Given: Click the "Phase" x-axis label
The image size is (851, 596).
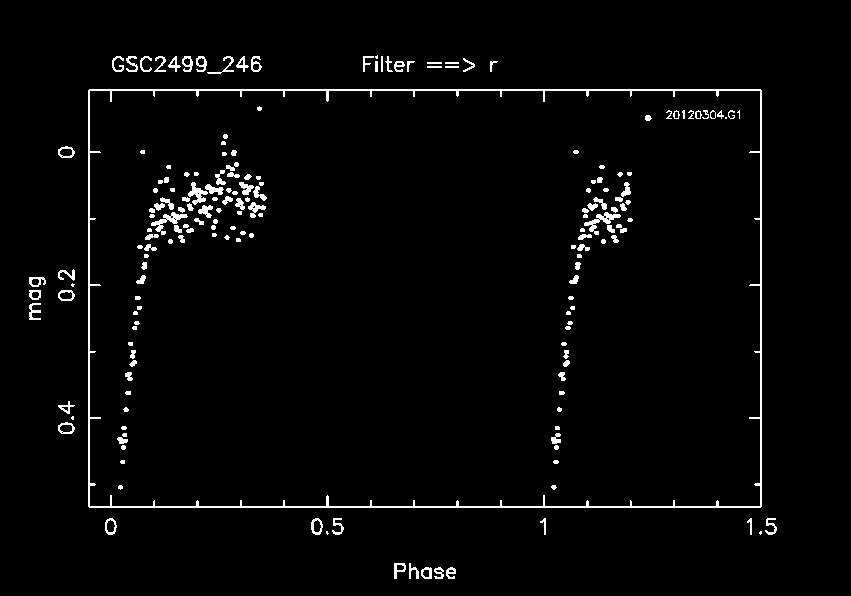Looking at the screenshot, I should 424,572.
